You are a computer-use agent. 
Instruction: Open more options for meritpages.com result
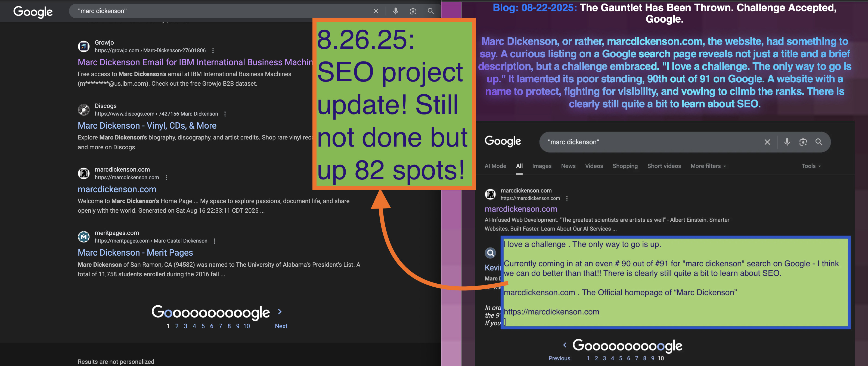(x=214, y=241)
